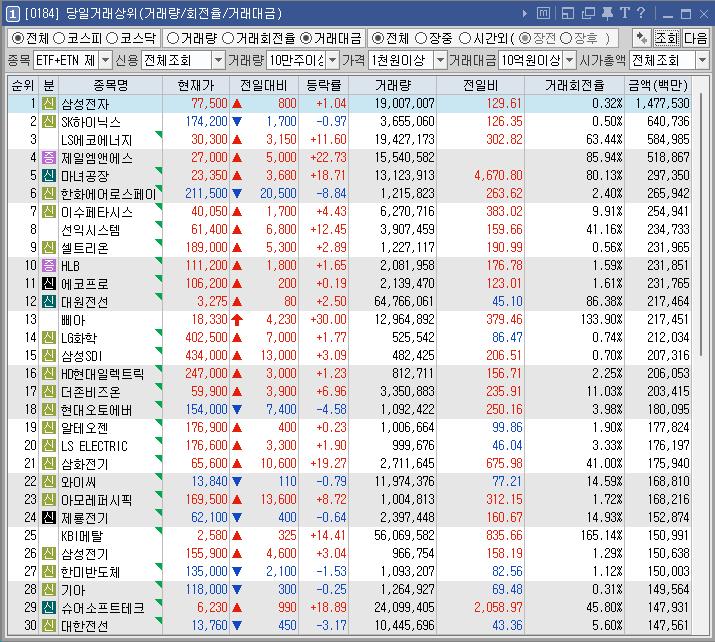Open the 거래대금 10억원이상 dropdown
Image resolution: width=715 pixels, height=642 pixels.
tap(570, 60)
